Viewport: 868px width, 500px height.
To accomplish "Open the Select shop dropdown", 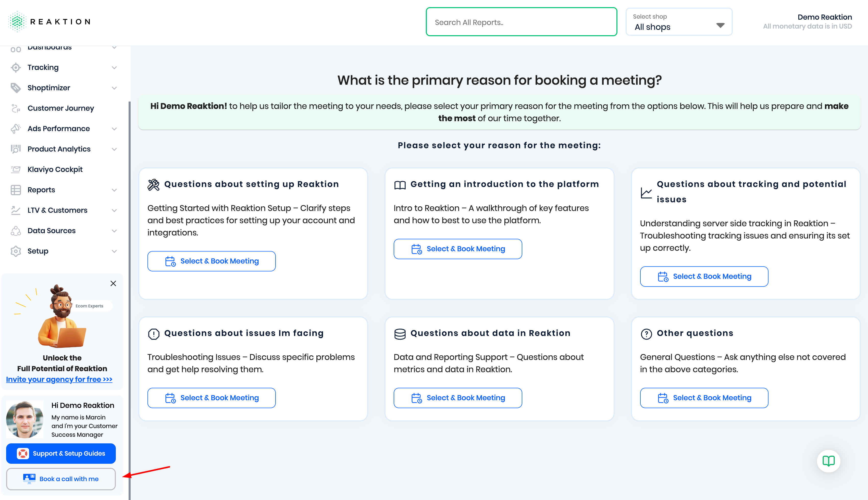I will 679,22.
